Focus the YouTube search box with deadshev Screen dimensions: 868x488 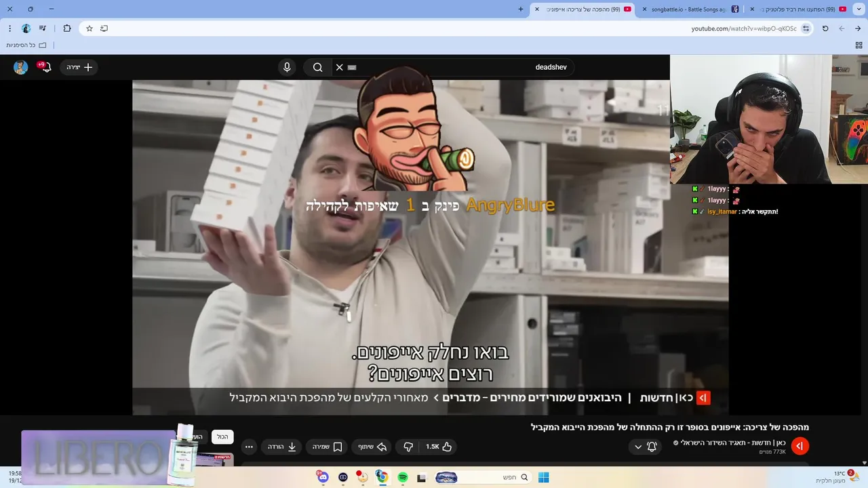[x=454, y=67]
